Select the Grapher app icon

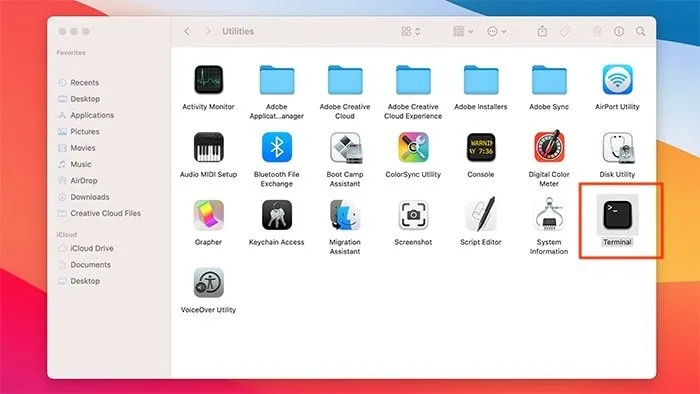208,215
